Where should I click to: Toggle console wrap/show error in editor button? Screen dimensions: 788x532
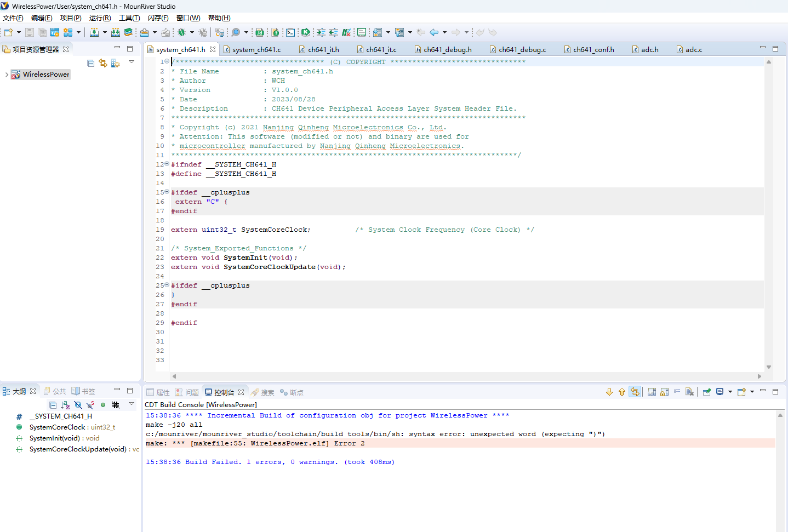tap(635, 392)
